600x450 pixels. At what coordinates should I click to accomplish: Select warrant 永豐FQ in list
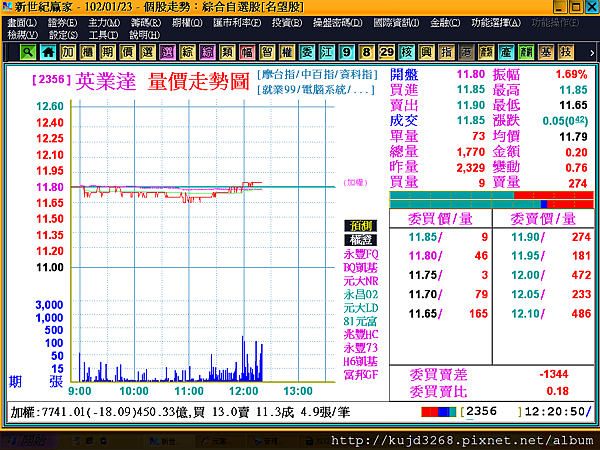(x=361, y=254)
